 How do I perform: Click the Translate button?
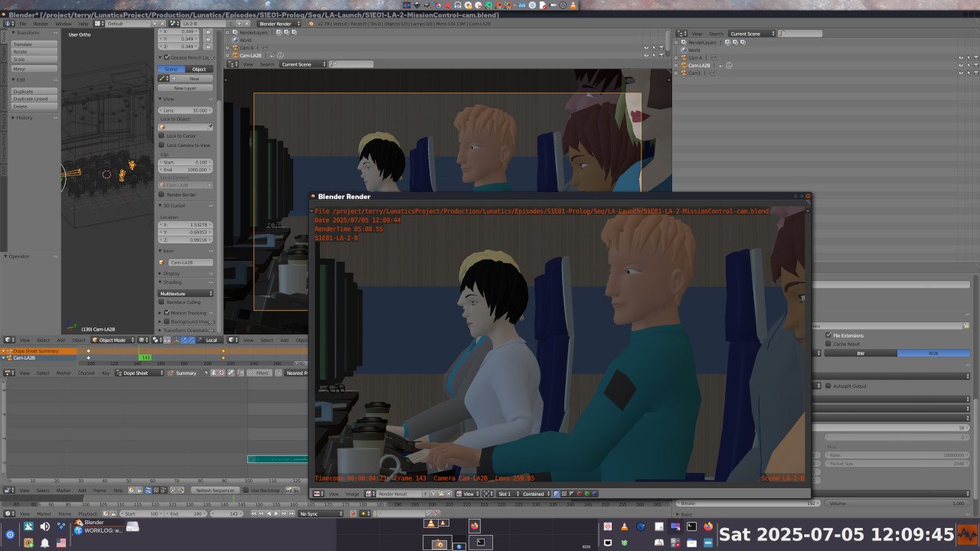34,44
